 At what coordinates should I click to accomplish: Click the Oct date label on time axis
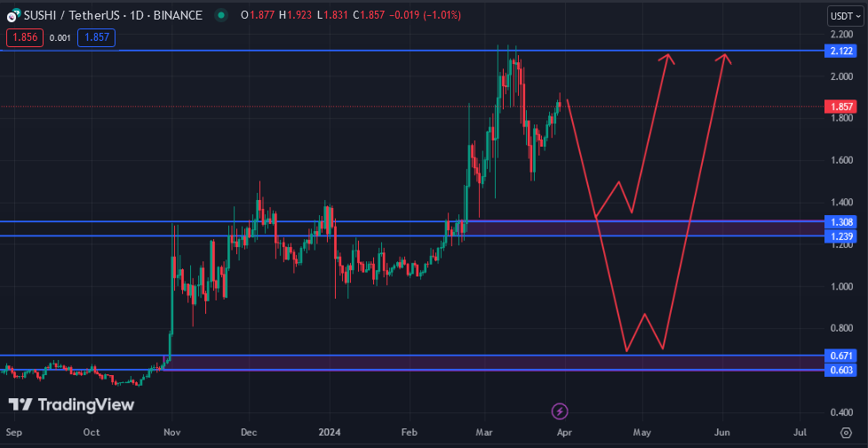(92, 432)
